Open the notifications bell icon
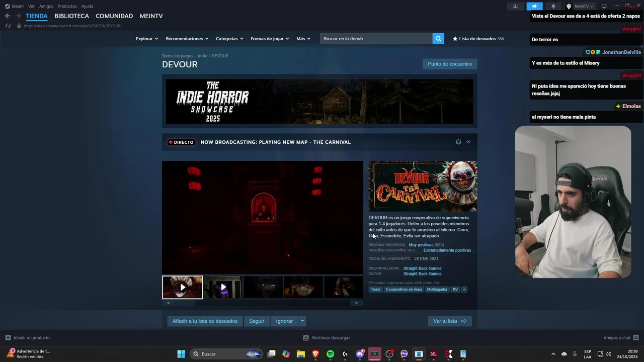Image resolution: width=644 pixels, height=362 pixels. [553, 6]
